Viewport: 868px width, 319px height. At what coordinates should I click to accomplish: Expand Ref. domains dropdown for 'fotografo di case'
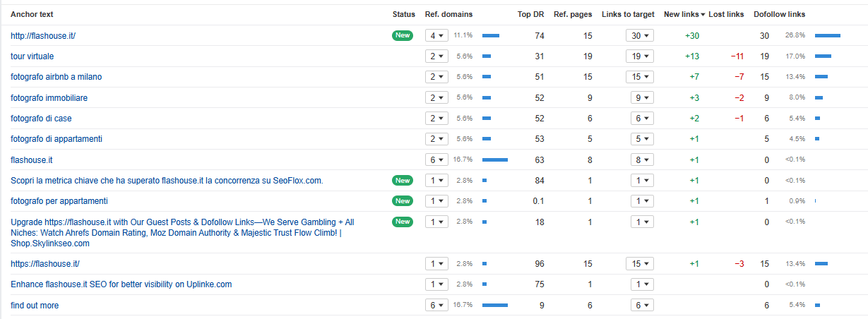coord(436,119)
